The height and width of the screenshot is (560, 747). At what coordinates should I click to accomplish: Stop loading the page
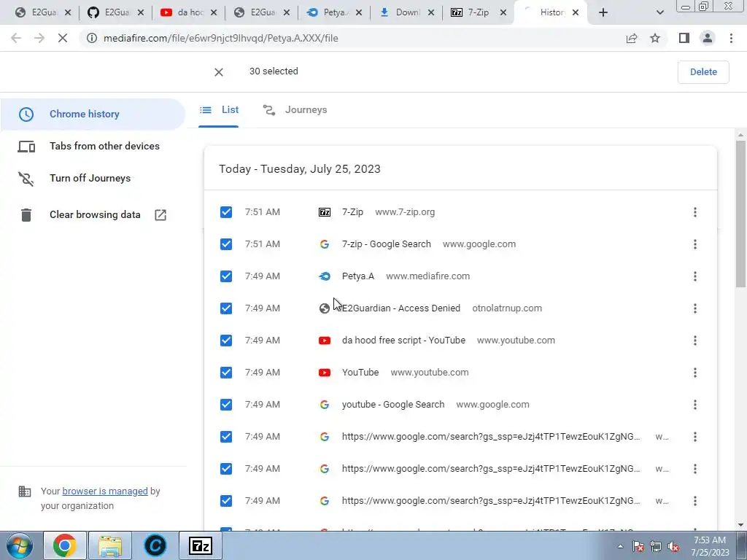tap(63, 38)
